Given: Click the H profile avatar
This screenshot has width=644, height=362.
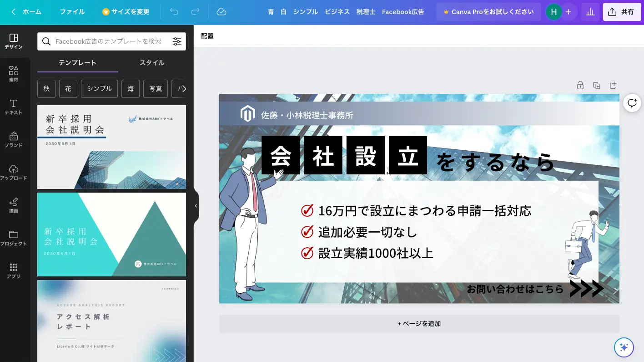Looking at the screenshot, I should pos(553,12).
